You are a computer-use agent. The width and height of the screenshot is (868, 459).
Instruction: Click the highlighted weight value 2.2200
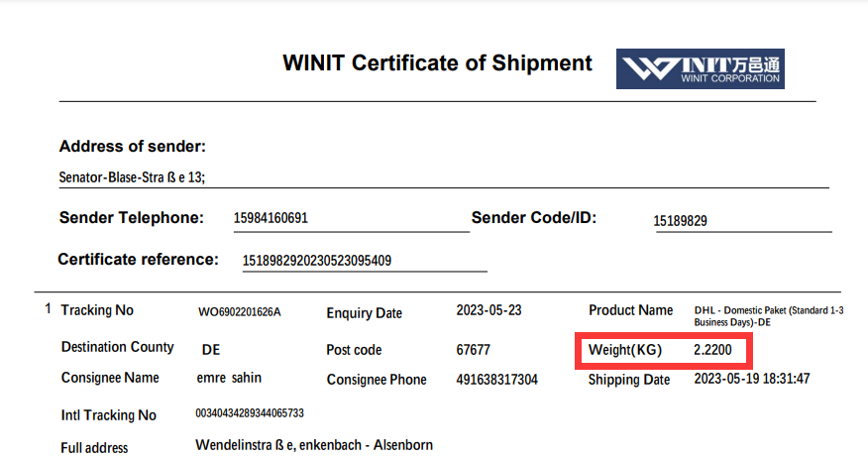[712, 351]
